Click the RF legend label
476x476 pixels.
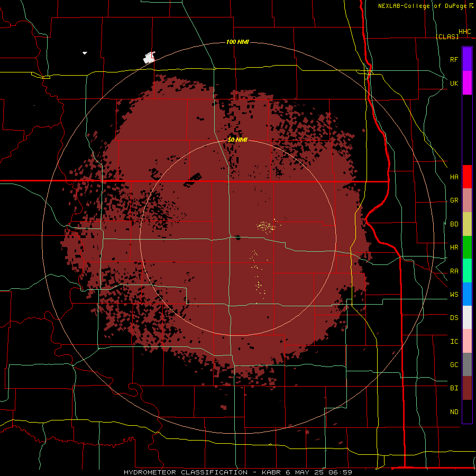[x=454, y=59]
